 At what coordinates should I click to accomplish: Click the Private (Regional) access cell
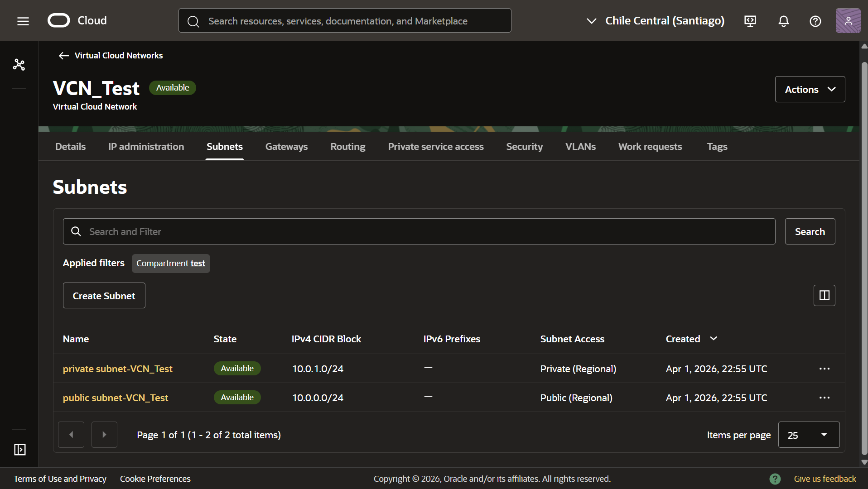[578, 369]
